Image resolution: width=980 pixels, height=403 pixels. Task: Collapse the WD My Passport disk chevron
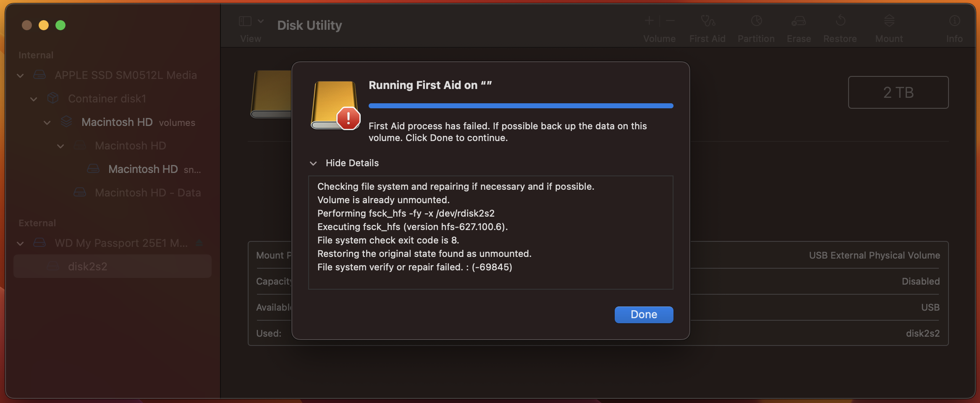click(x=20, y=243)
